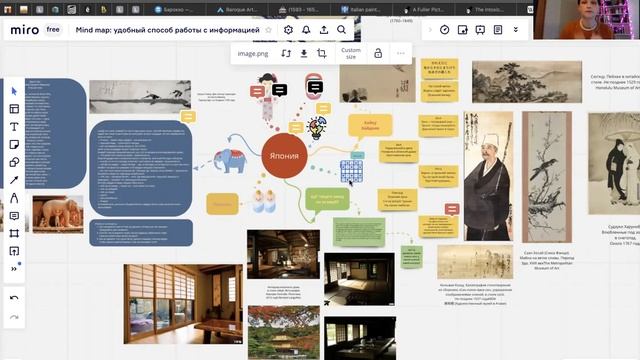Open the templates panel in left toolbar
The image size is (640, 360).
pyautogui.click(x=14, y=109)
